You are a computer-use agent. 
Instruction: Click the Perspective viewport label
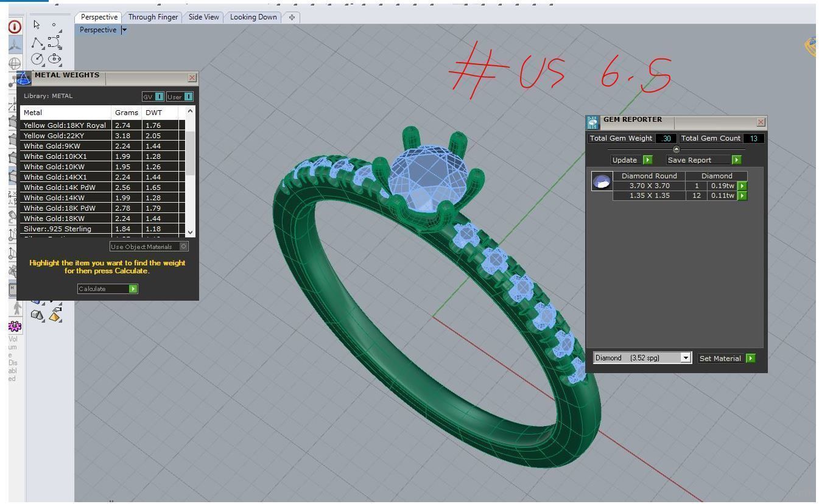pyautogui.click(x=98, y=30)
